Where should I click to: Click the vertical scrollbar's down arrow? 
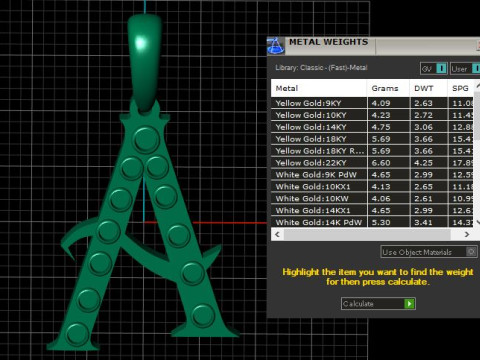477,222
